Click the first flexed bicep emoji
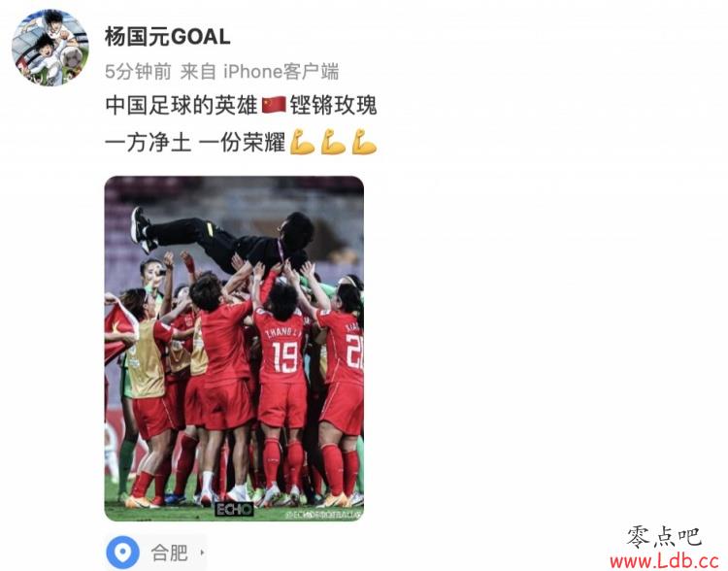 tap(302, 142)
